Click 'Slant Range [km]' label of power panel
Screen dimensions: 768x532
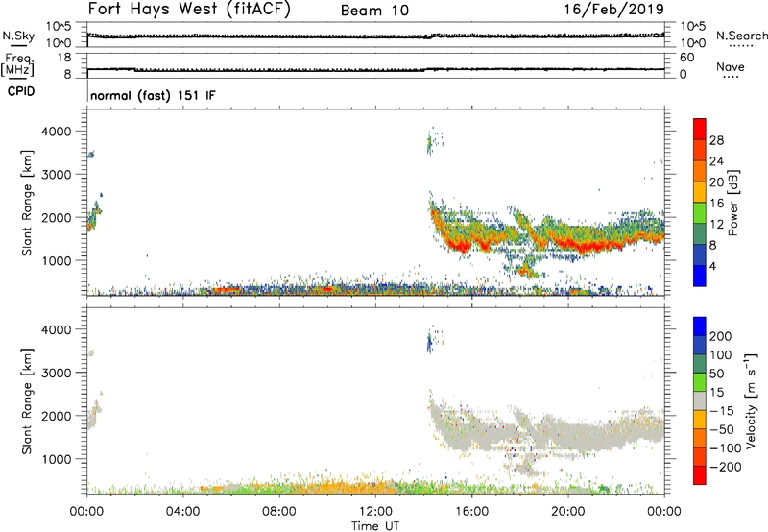[27, 203]
